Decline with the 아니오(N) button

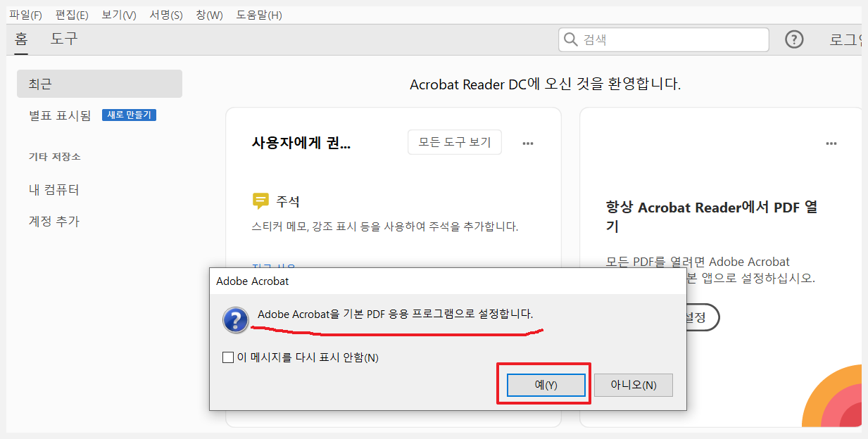pyautogui.click(x=634, y=385)
